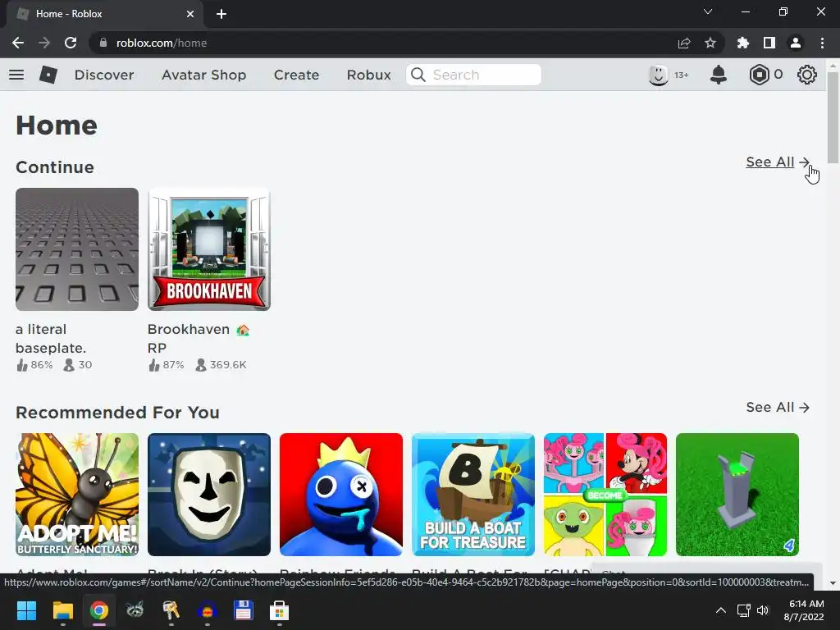
Task: Click Brookhaven 369.6K player count
Action: coord(221,365)
